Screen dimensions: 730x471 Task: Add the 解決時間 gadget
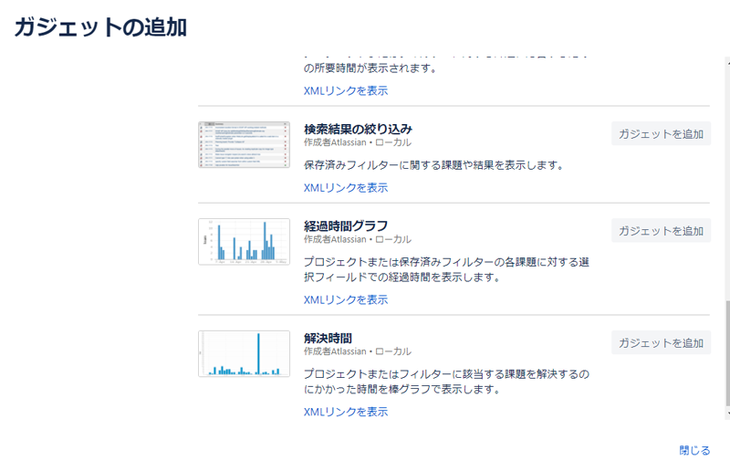point(661,343)
